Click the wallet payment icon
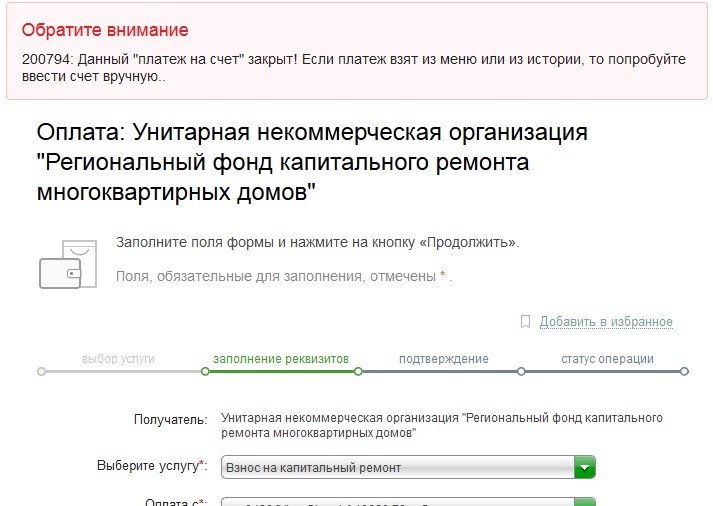This screenshot has width=713, height=506. (x=67, y=264)
